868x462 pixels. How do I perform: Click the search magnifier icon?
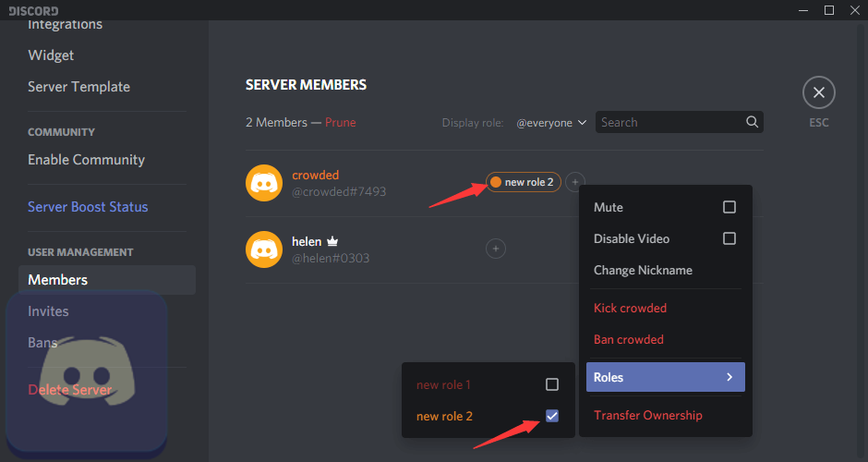tap(753, 122)
